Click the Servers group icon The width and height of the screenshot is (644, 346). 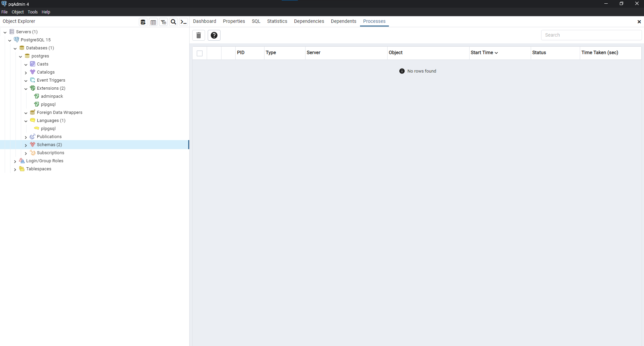coord(12,32)
